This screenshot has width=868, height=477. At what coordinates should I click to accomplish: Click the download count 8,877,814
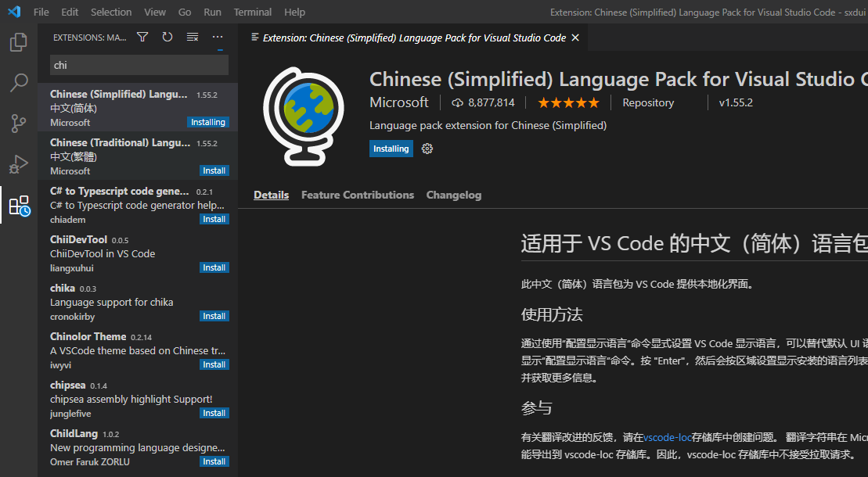483,102
